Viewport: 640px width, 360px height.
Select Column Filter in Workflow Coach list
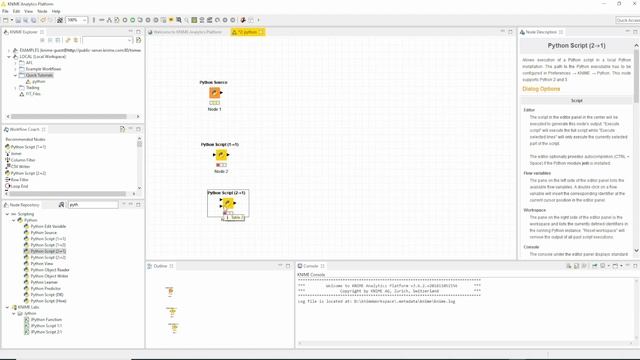tap(23, 160)
